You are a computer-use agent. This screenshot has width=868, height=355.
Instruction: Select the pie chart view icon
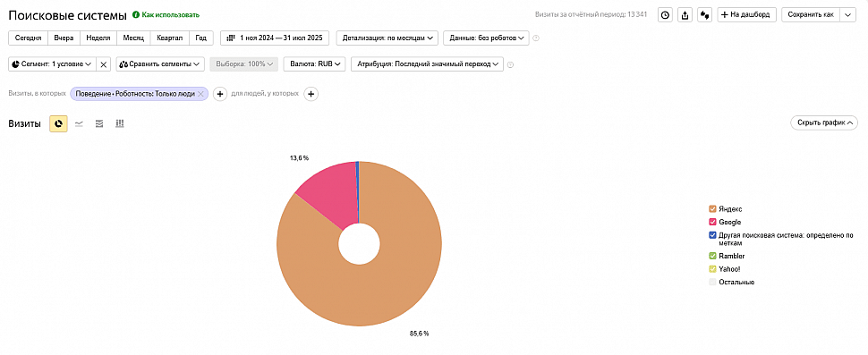(x=58, y=124)
